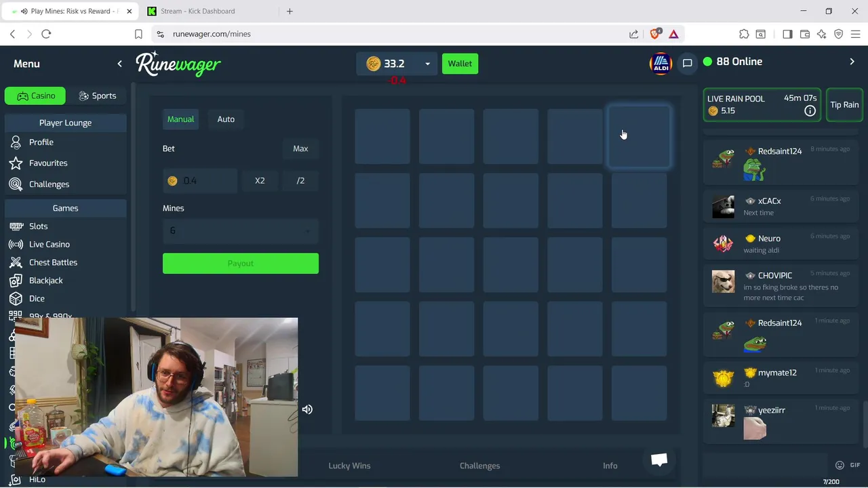Viewport: 868px width, 488px height.
Task: Toggle the browser sidebar panel
Action: [x=787, y=34]
